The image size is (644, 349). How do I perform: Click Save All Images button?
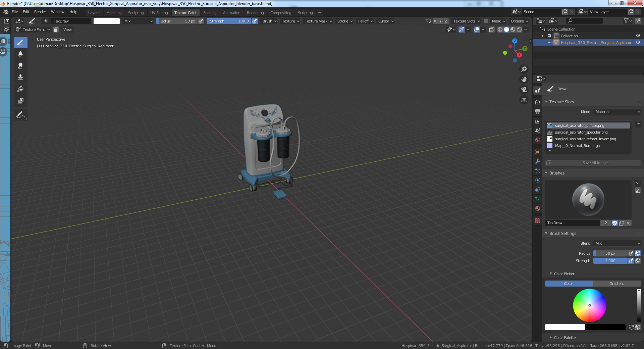click(593, 163)
